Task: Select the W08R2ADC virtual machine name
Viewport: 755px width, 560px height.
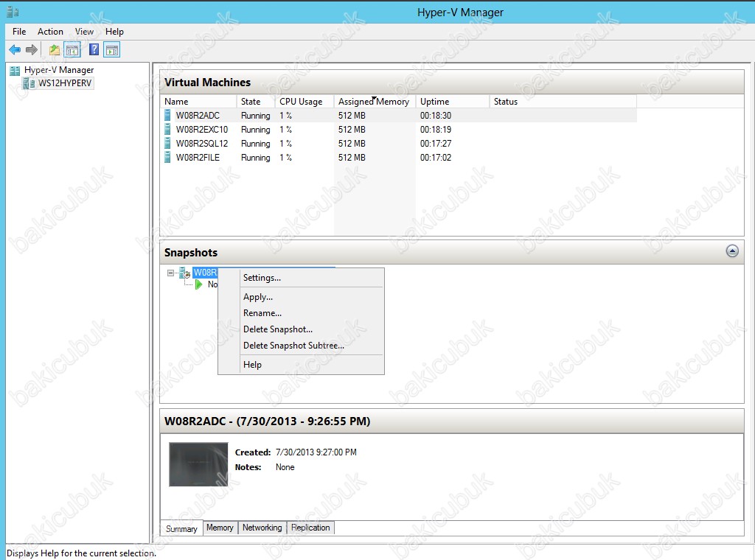Action: [198, 116]
